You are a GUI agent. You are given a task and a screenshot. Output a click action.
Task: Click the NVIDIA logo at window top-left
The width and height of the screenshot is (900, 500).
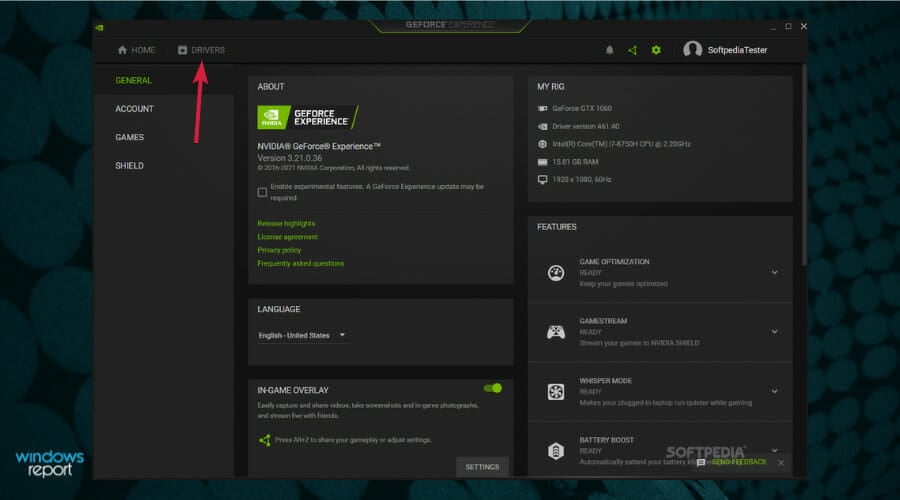tap(99, 27)
